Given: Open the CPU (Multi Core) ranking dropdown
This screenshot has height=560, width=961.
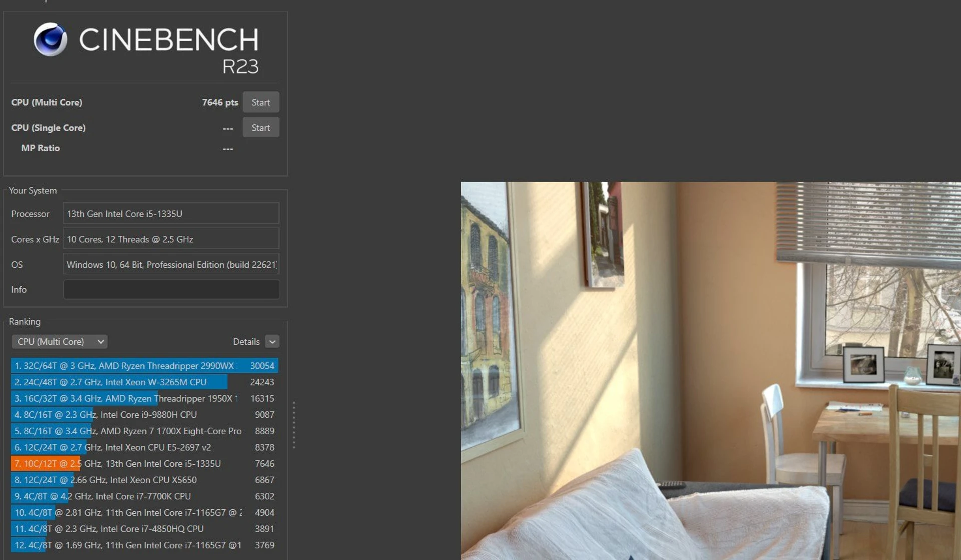Looking at the screenshot, I should coord(59,342).
